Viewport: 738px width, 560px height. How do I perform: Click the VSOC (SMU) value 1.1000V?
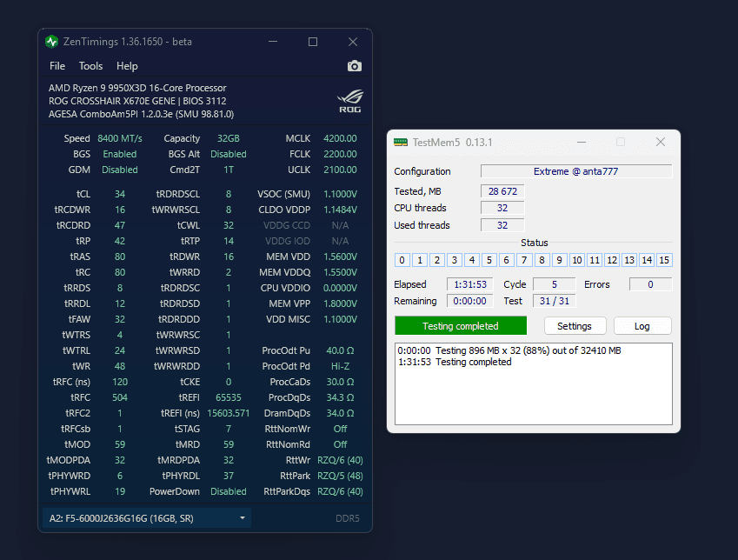coord(340,194)
